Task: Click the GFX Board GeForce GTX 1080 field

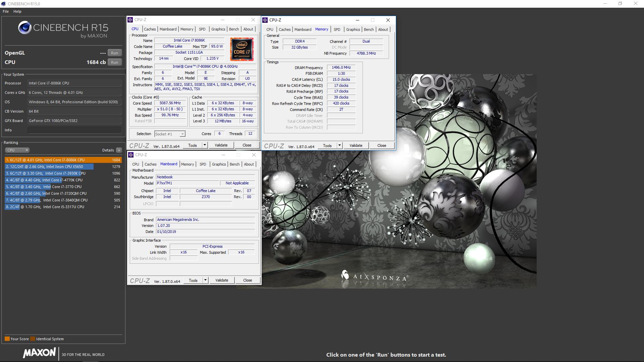Action: click(x=74, y=121)
